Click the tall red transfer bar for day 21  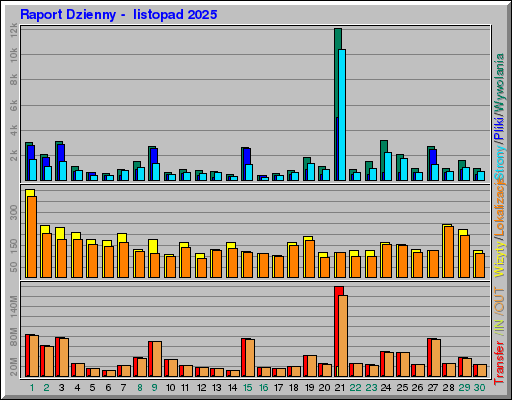tap(338, 332)
